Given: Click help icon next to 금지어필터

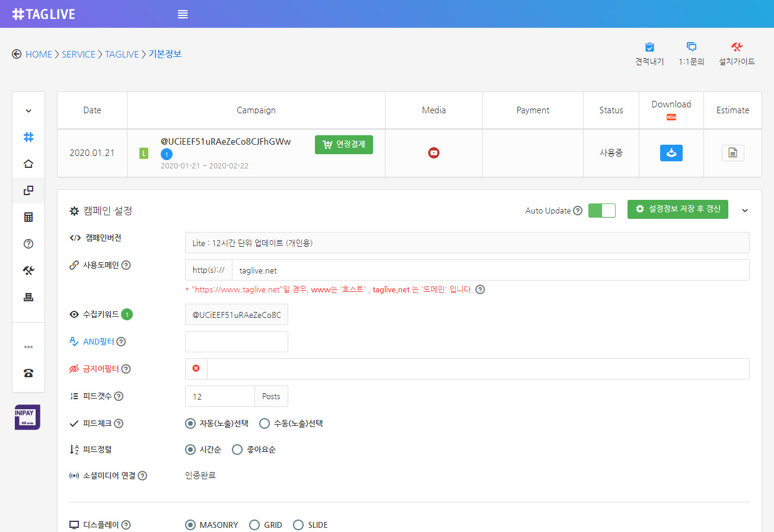Looking at the screenshot, I should [126, 369].
